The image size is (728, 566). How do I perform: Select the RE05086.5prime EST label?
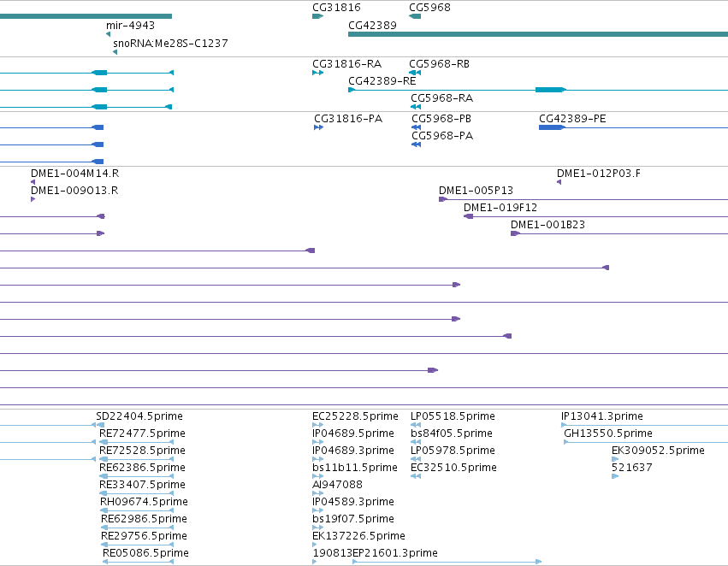[x=145, y=553]
